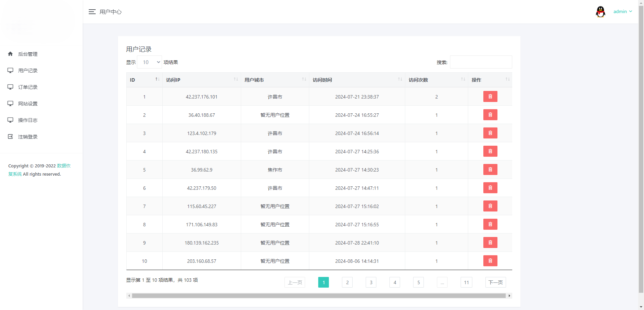644x310 pixels.
Task: Delete the record for IP 115.60.45.227
Action: (x=490, y=206)
